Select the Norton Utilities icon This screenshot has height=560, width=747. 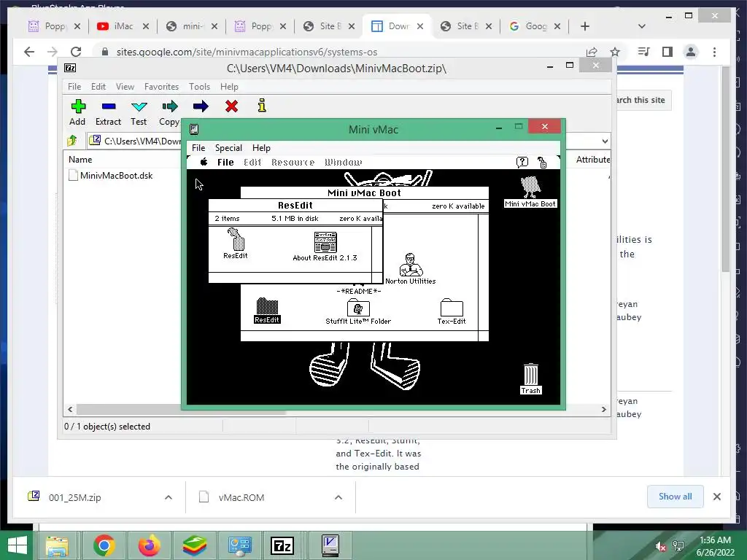411,269
